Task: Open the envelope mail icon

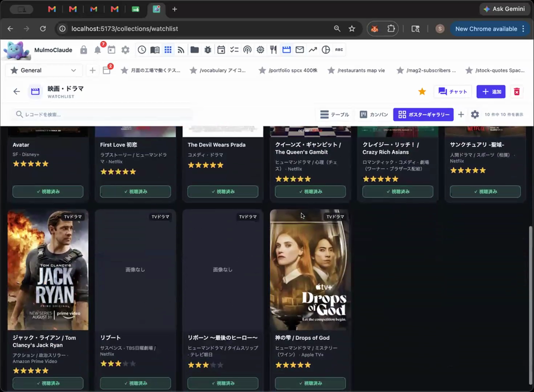Action: click(300, 50)
